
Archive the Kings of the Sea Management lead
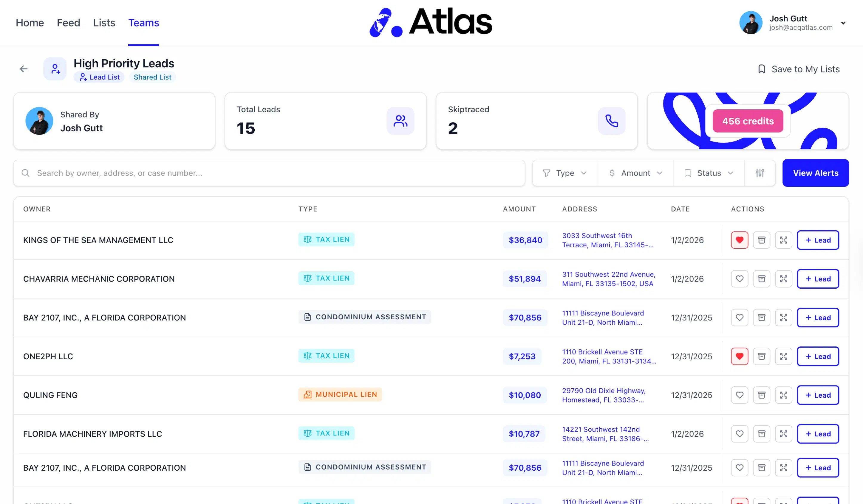point(761,240)
